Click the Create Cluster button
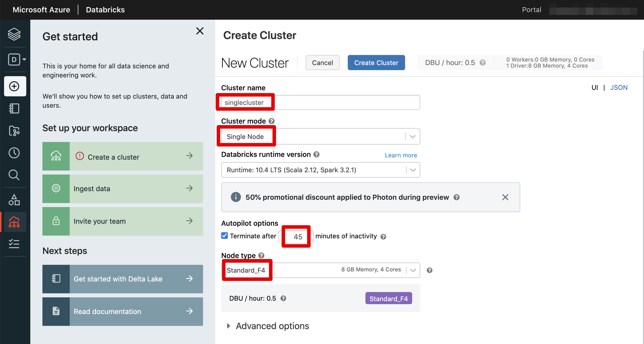Image resolution: width=644 pixels, height=344 pixels. (376, 63)
